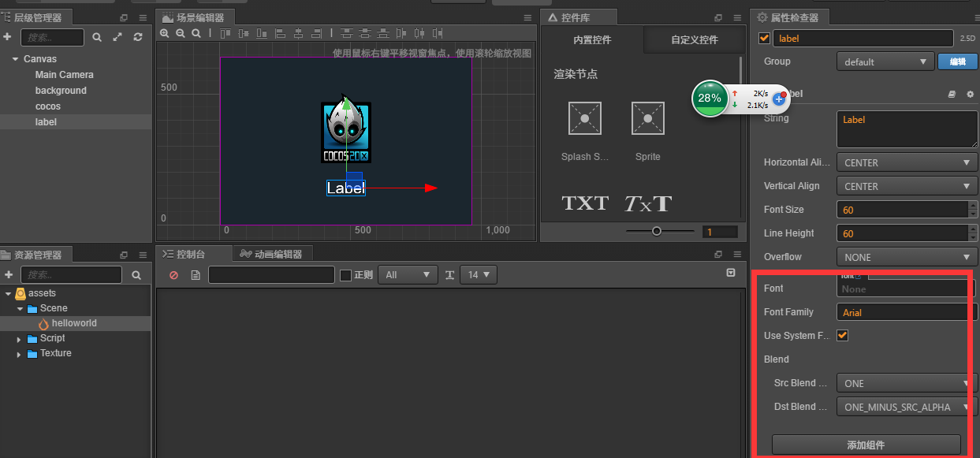Click the hierarchy expand-all arrows icon

pos(117,37)
